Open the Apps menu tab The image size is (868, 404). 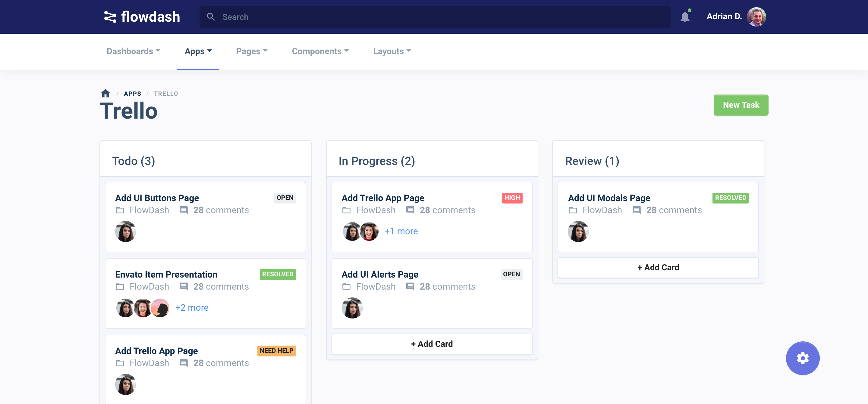point(198,51)
